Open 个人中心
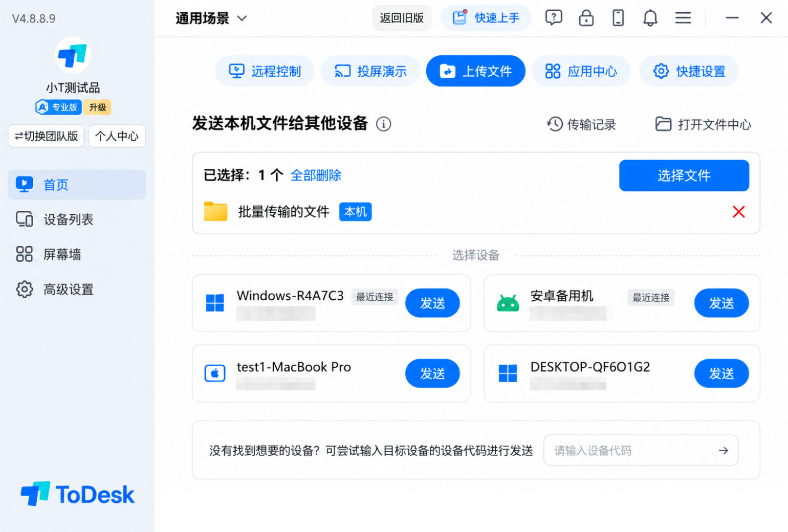The width and height of the screenshot is (788, 532). tap(117, 136)
